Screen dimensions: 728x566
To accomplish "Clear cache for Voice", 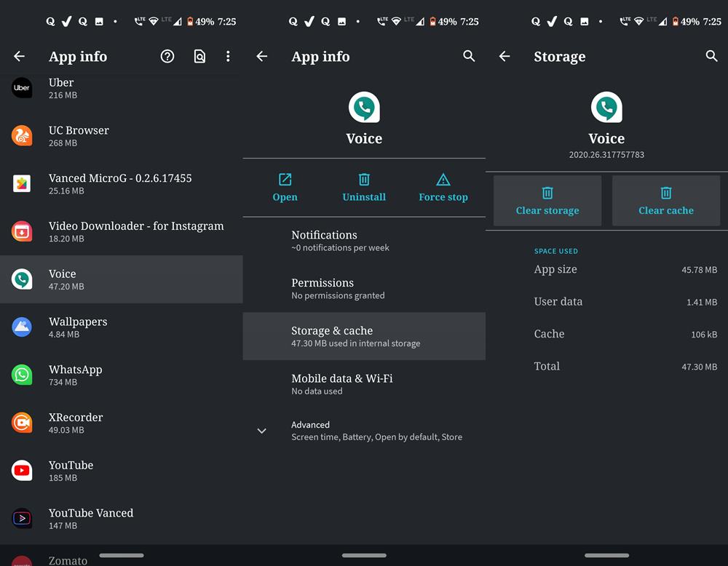I will pyautogui.click(x=666, y=201).
